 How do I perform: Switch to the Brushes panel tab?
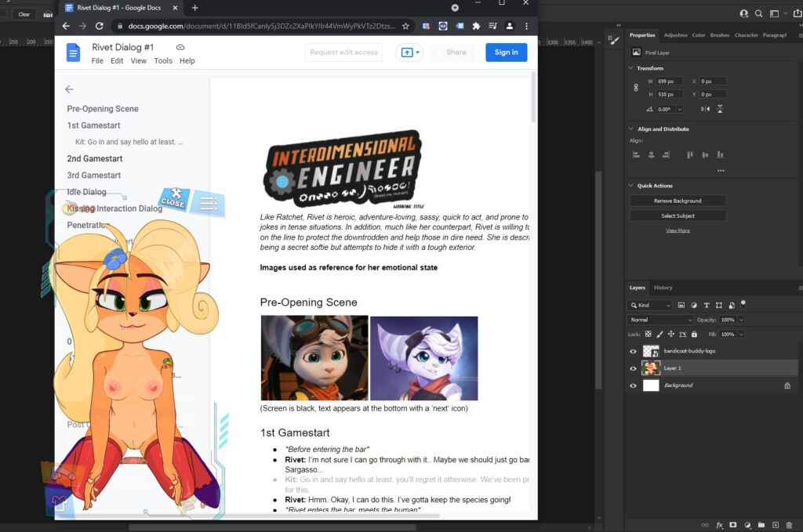720,35
